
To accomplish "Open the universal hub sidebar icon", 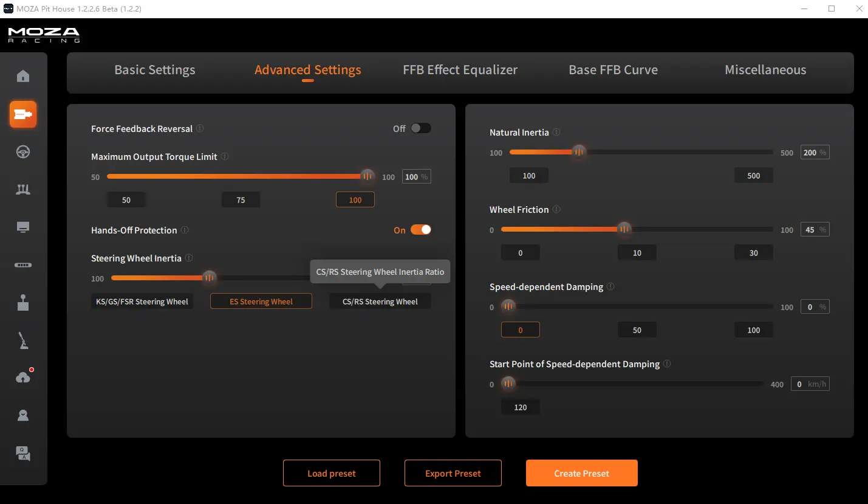I will click(x=23, y=265).
